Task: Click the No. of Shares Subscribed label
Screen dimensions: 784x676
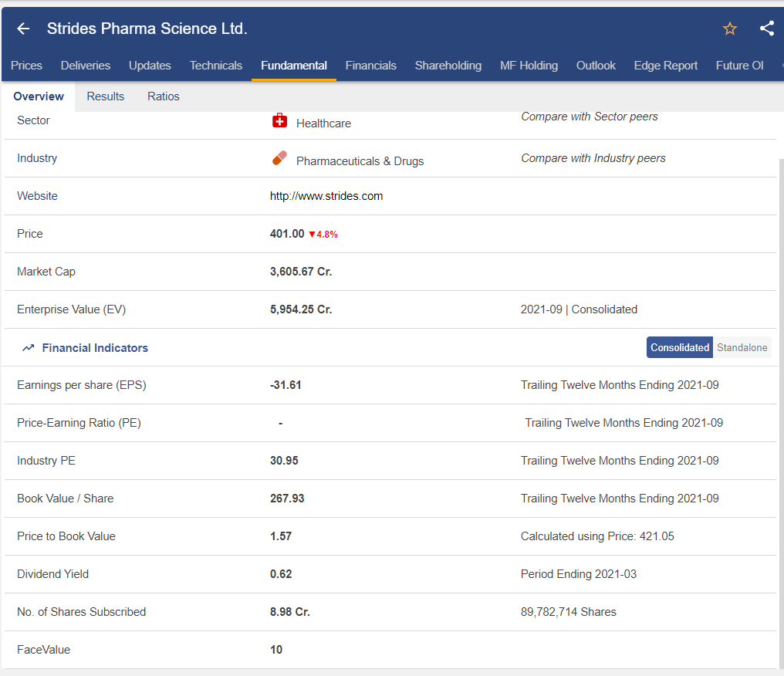Action: tap(82, 612)
